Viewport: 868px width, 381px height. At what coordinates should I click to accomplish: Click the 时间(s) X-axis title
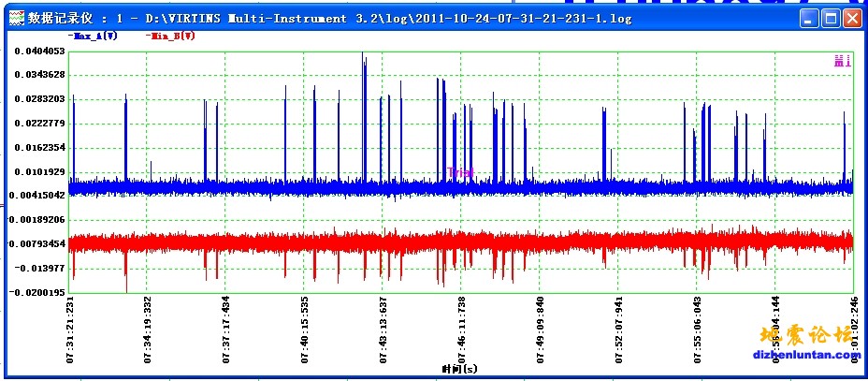tap(460, 370)
